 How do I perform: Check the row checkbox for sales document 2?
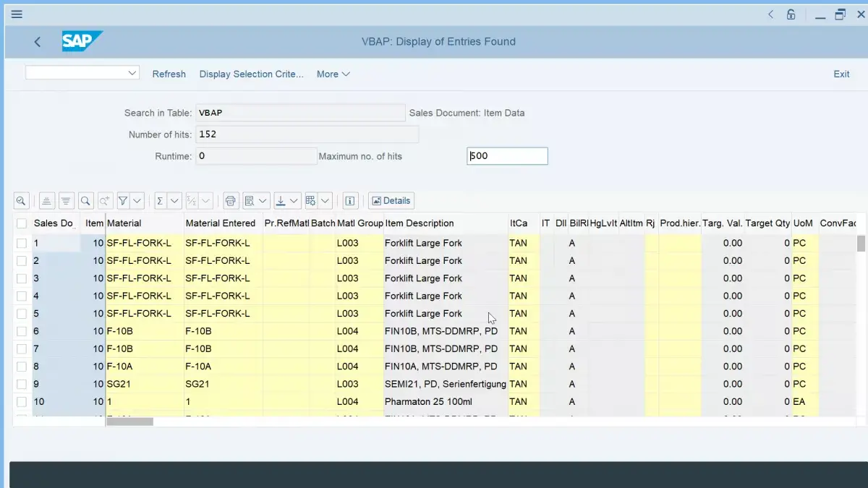(22, 261)
